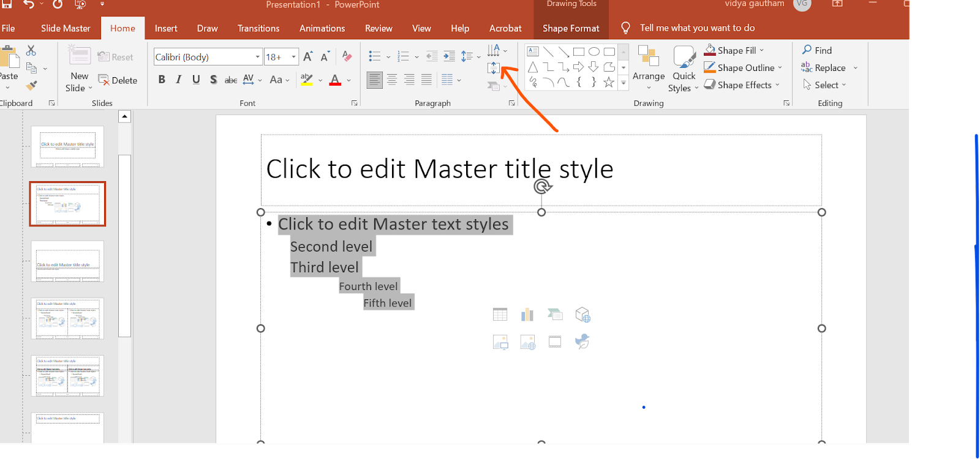Click the thumbnail pane scroll up arrow
Viewport: 980px width, 459px height.
click(125, 116)
